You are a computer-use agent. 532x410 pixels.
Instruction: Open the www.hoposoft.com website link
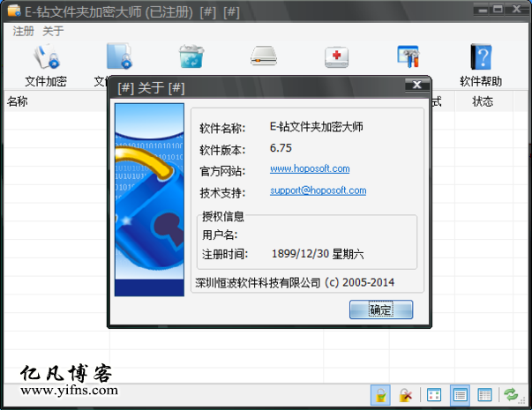[310, 168]
